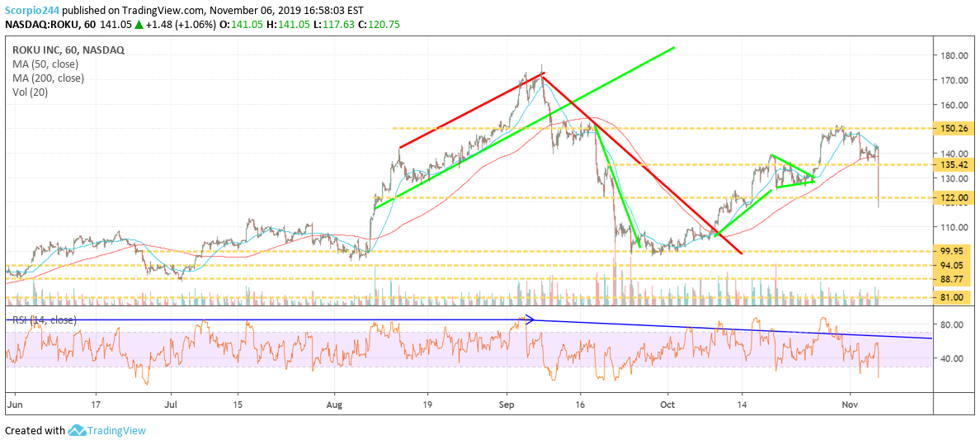This screenshot has height=445, width=980.
Task: Select the MA (50, close) indicator label
Action: pos(44,64)
